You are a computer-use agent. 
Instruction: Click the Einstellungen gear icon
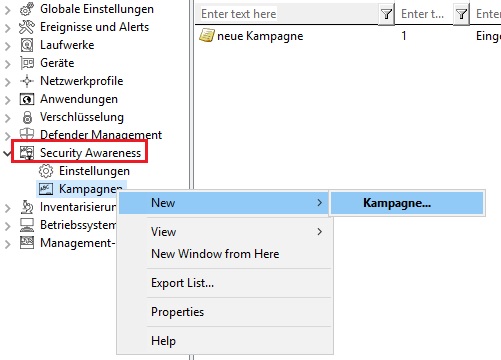tap(46, 171)
